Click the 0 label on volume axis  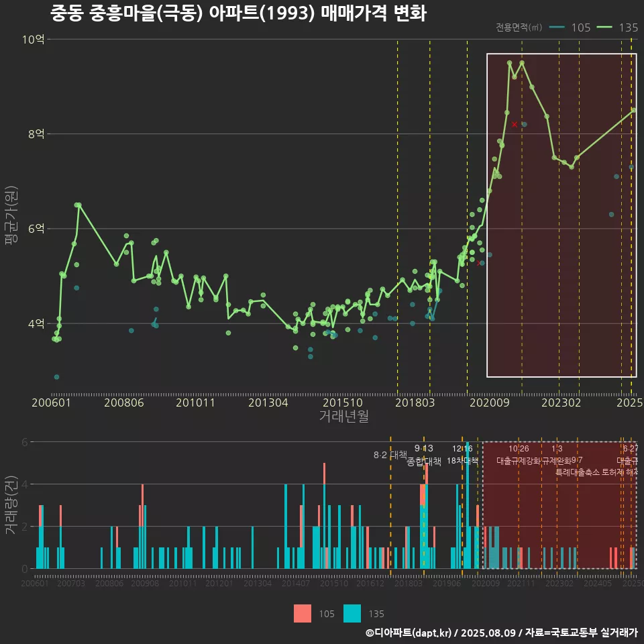(x=25, y=569)
